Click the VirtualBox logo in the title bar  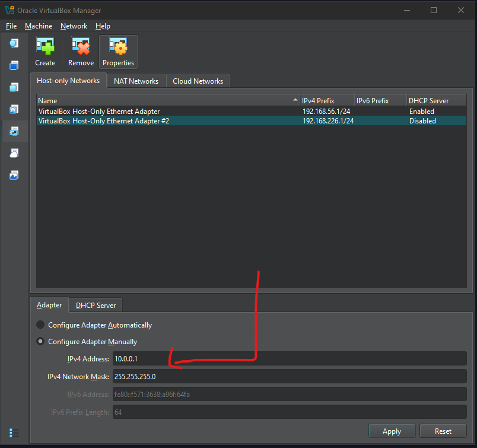[9, 10]
